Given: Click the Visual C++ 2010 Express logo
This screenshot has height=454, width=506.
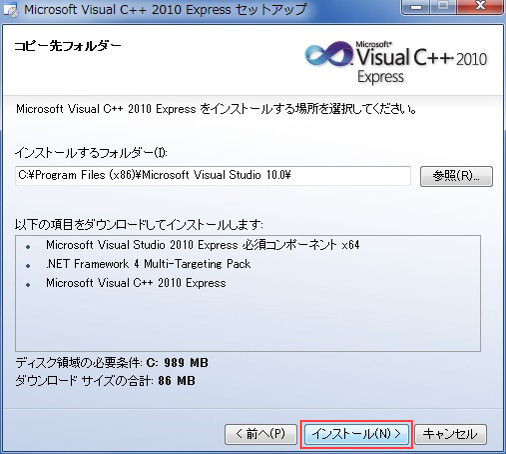Looking at the screenshot, I should pos(396,62).
